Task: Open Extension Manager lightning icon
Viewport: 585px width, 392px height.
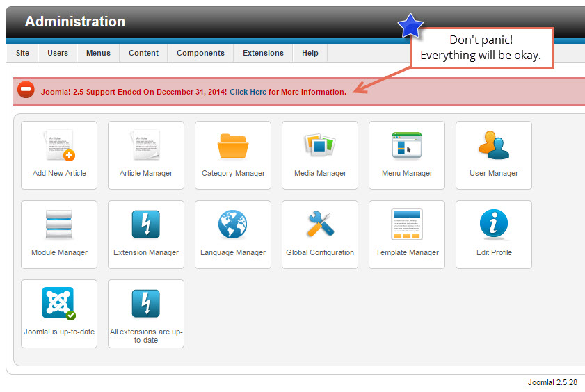Action: (x=146, y=224)
